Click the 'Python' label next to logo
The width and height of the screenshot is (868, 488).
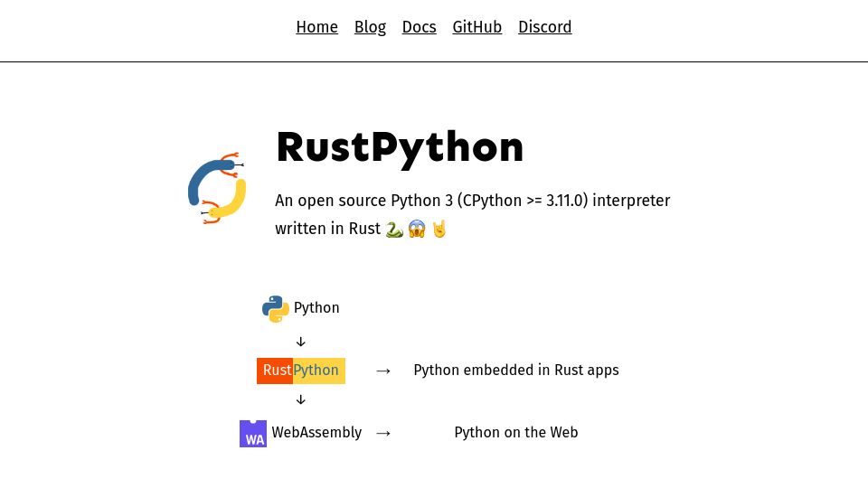[x=316, y=307]
